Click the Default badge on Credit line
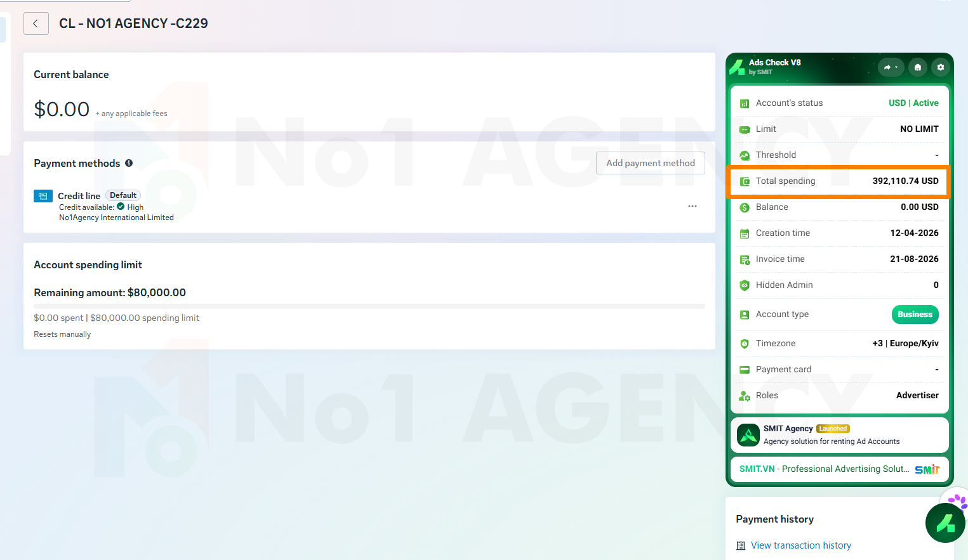Viewport: 968px width, 560px height. (x=123, y=195)
